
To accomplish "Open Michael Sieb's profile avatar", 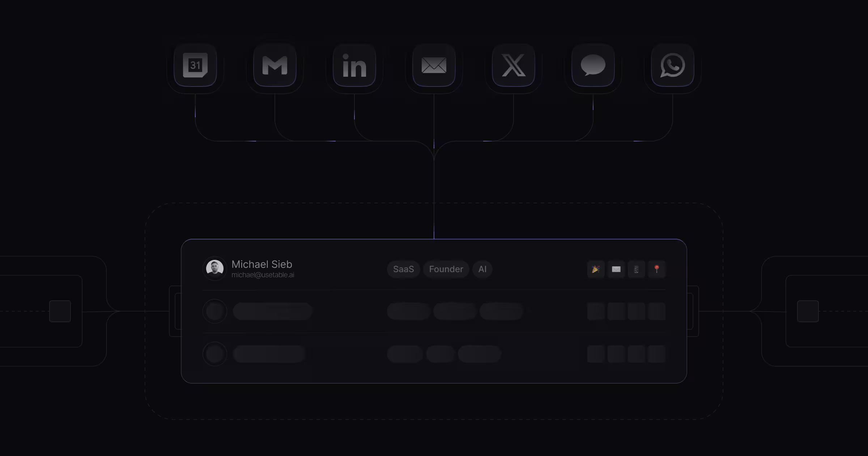I will point(215,269).
